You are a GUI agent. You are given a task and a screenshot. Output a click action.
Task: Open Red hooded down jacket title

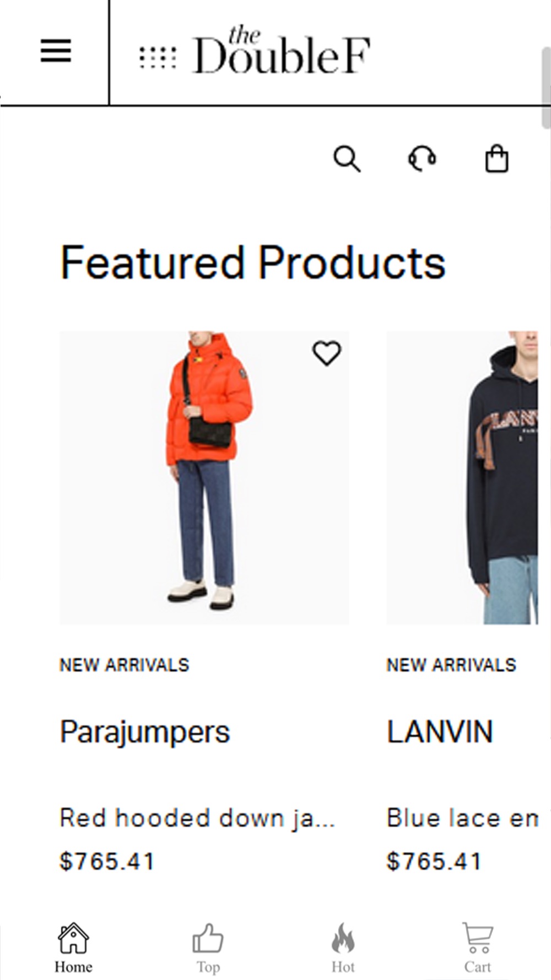[x=197, y=818]
